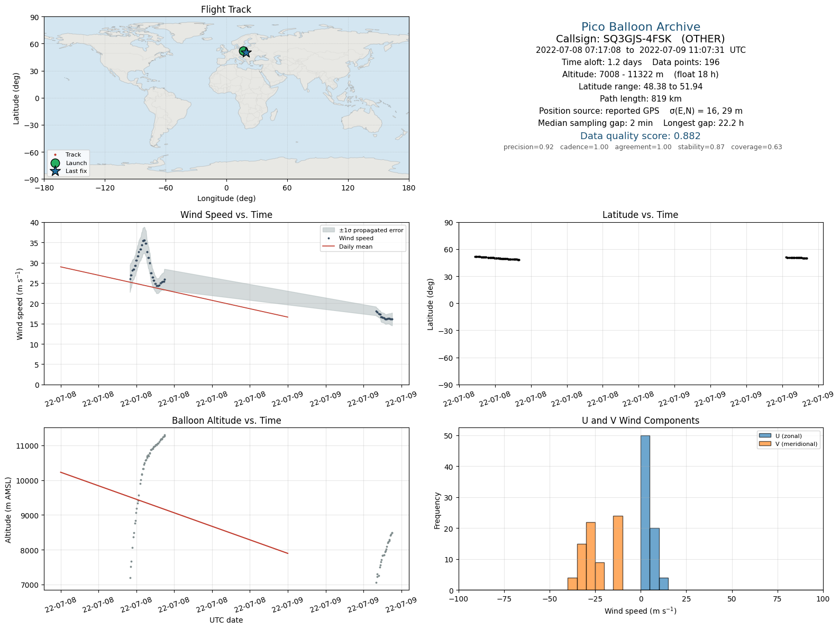
Task: Click the Pico Balloon Archive heading
Action: pos(641,27)
